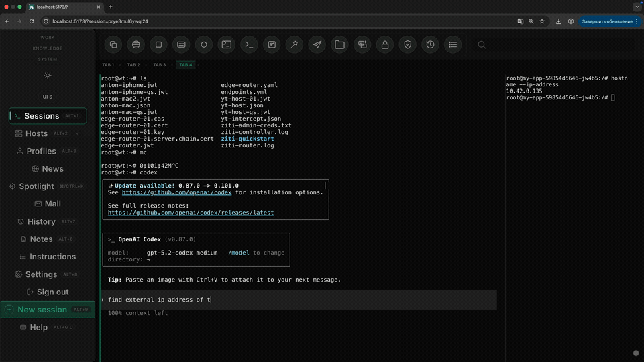Open the folder icon in the toolbar
Viewport: 644px width, 362px height.
(x=339, y=45)
